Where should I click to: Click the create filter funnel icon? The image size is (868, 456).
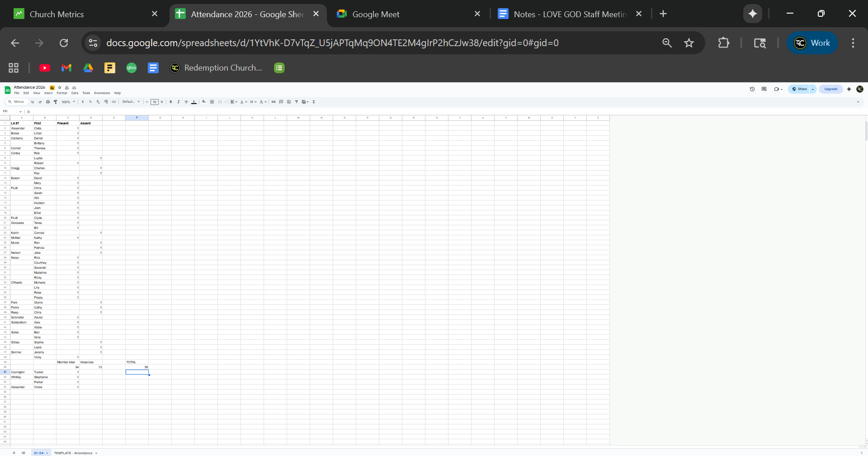click(x=297, y=102)
